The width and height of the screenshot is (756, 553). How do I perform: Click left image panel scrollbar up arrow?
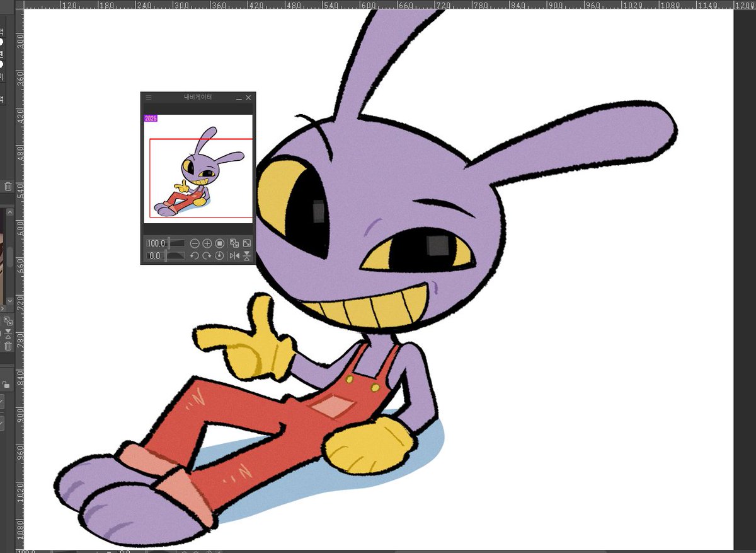click(9, 212)
